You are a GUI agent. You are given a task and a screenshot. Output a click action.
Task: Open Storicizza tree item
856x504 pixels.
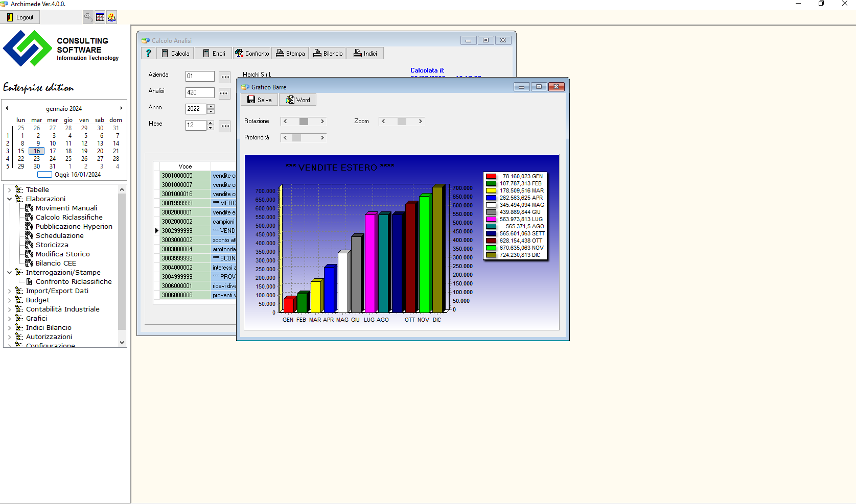[x=52, y=245]
